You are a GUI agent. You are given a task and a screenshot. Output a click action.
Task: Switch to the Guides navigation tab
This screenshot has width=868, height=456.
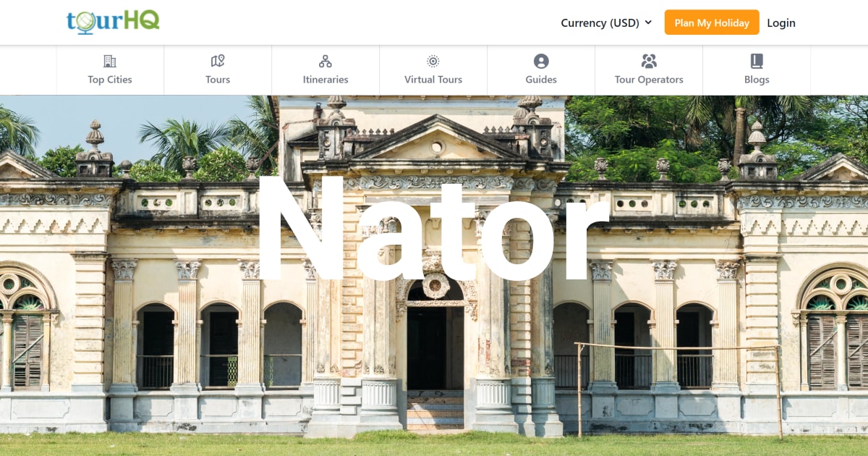pos(540,80)
